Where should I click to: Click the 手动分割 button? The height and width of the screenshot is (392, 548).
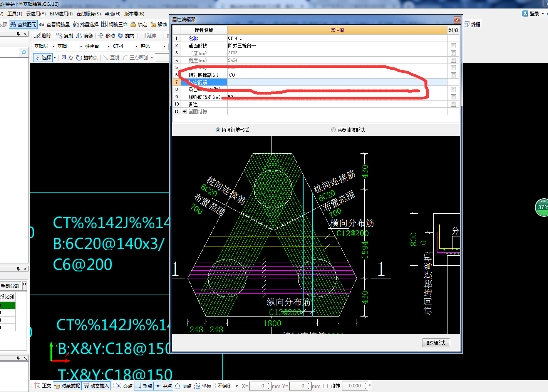point(10,286)
